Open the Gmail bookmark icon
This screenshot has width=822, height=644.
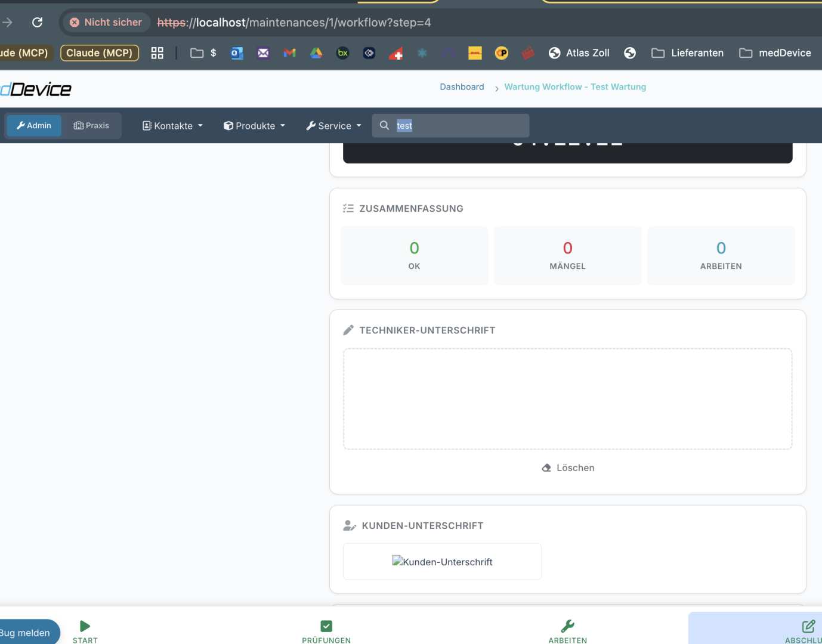click(x=290, y=53)
